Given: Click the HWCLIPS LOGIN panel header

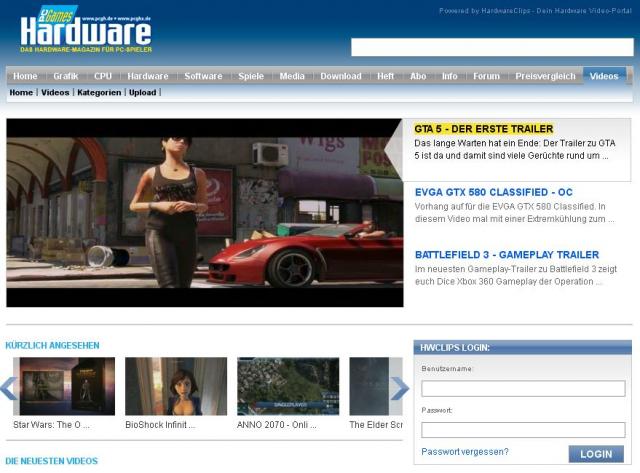Looking at the screenshot, I should click(522, 347).
